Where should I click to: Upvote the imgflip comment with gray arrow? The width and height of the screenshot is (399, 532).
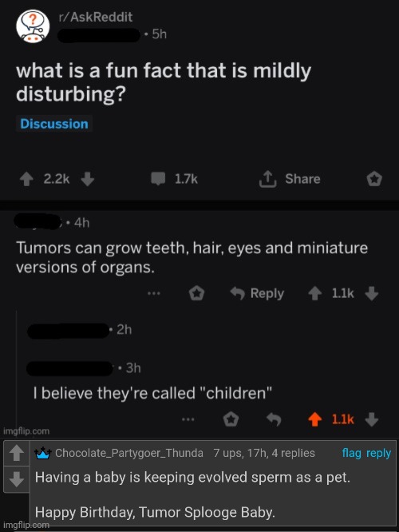pos(16,454)
